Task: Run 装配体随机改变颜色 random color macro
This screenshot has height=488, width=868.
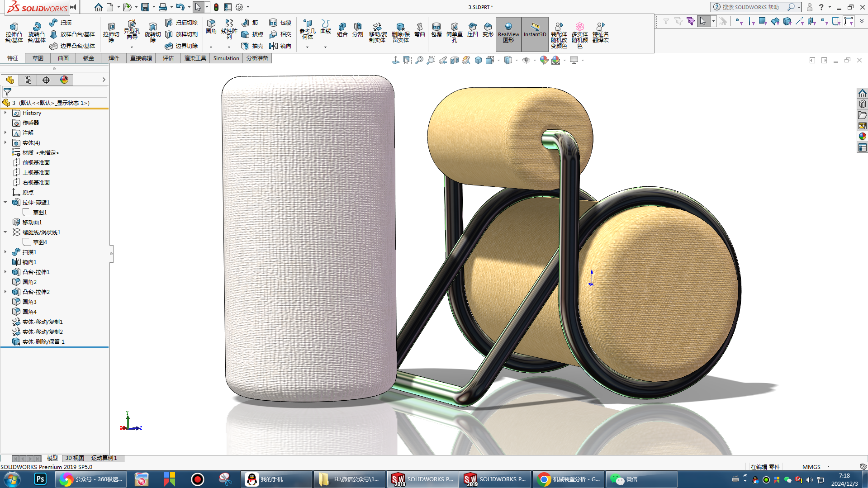Action: coord(559,35)
